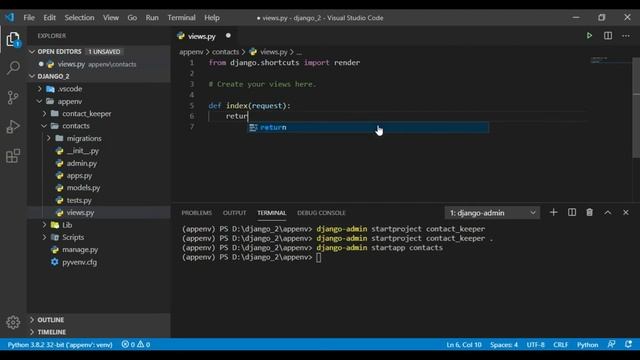
Task: Open the Explorer view in activity bar
Action: [13, 40]
